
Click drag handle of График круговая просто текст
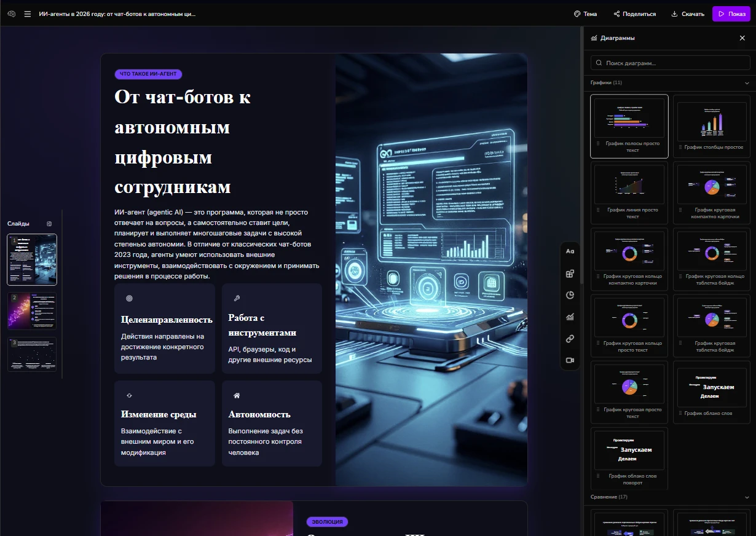click(x=598, y=409)
